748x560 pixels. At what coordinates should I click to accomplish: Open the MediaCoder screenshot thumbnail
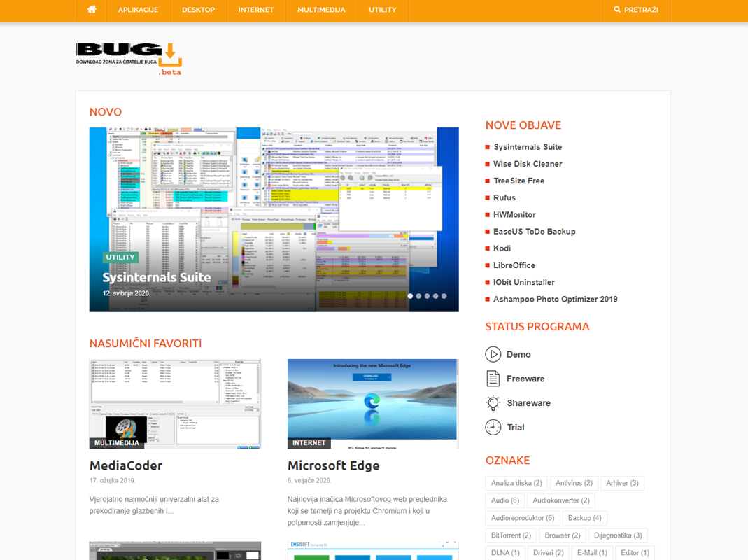coord(175,404)
